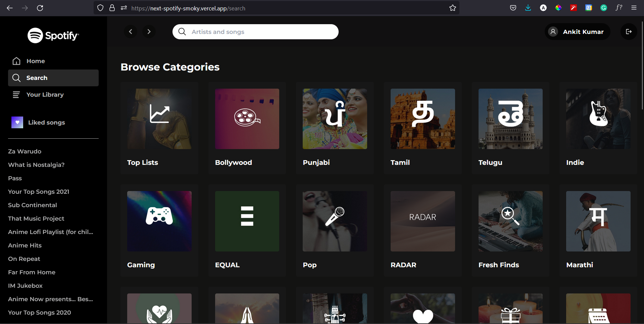Image resolution: width=644 pixels, height=324 pixels.
Task: Open the Ankit Kumar profile button
Action: [x=577, y=32]
